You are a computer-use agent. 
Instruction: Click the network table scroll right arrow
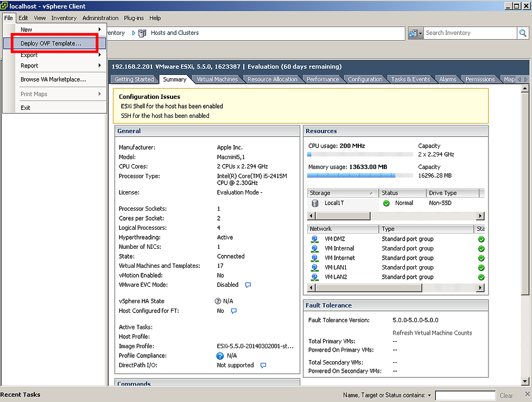[x=480, y=288]
